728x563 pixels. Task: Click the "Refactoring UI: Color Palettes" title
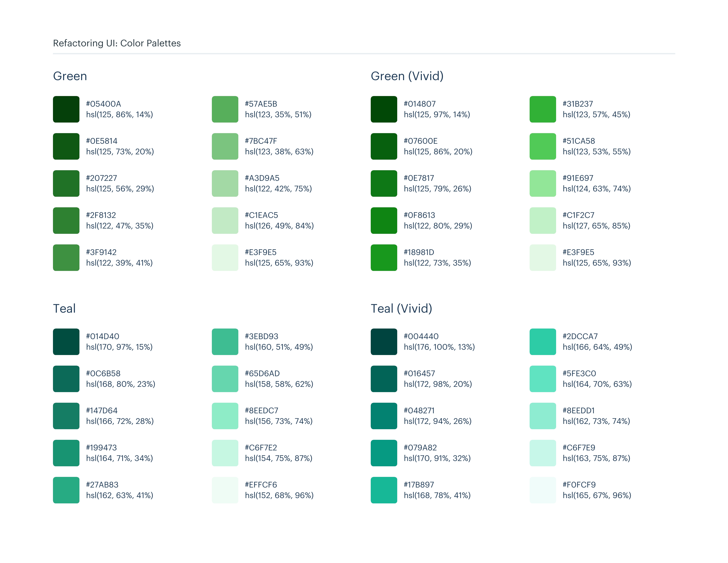pos(117,43)
